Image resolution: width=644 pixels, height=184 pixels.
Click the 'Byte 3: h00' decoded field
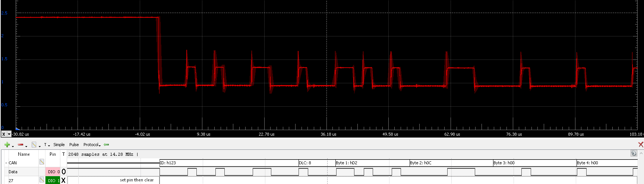click(535, 163)
